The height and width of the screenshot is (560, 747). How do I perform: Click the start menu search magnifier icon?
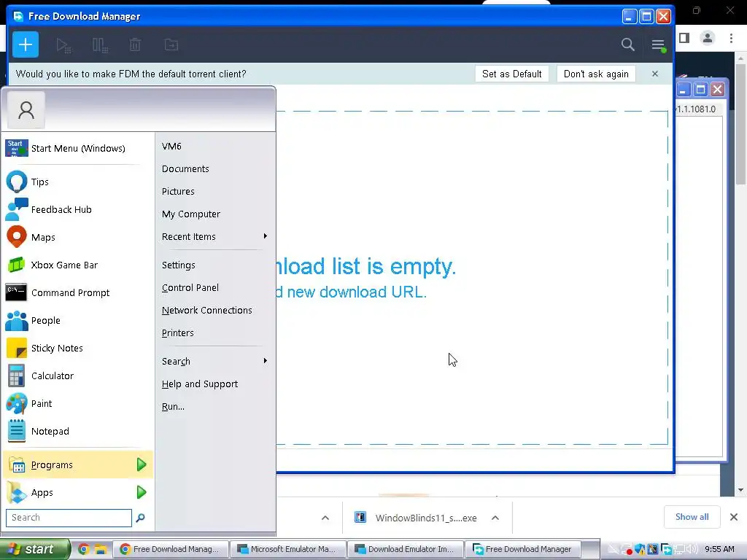tap(141, 518)
